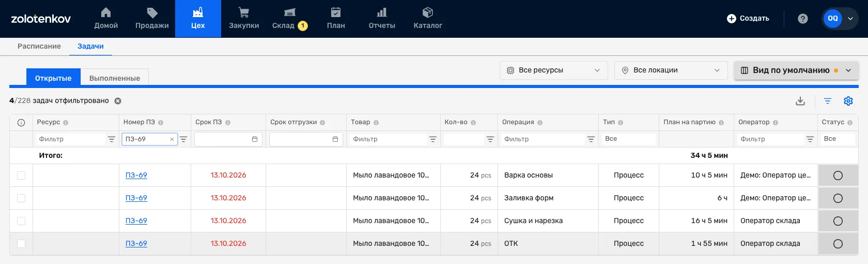Go to the Цех workshop section
Image resolution: width=868 pixels, height=264 pixels.
tap(198, 19)
